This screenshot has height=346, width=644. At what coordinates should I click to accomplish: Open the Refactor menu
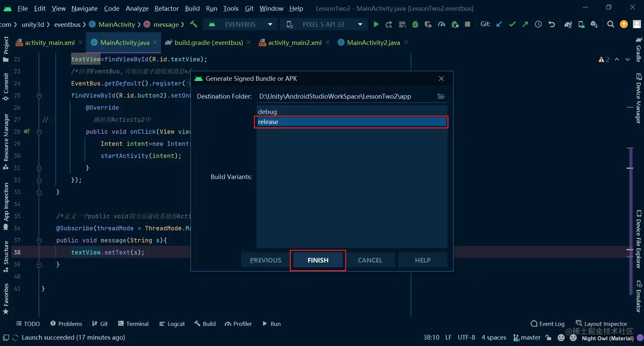(167, 9)
